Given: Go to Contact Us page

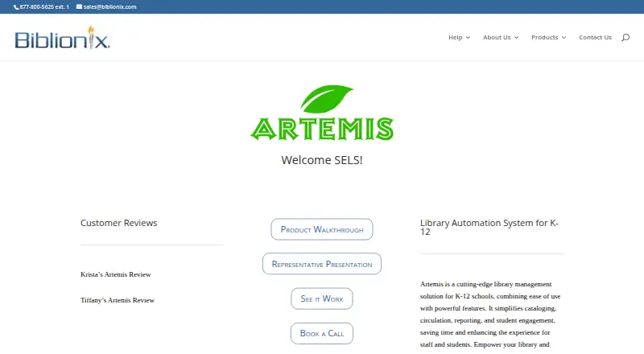Looking at the screenshot, I should coord(595,37).
